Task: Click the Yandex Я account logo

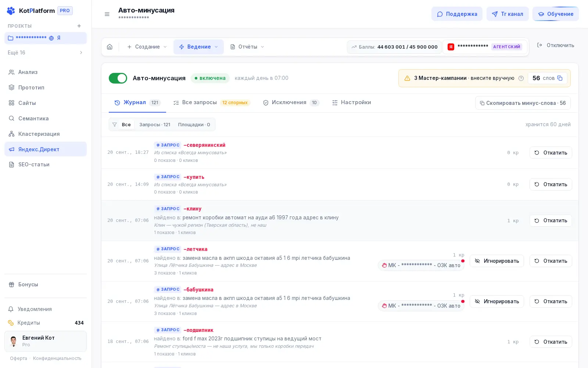Action: (451, 47)
